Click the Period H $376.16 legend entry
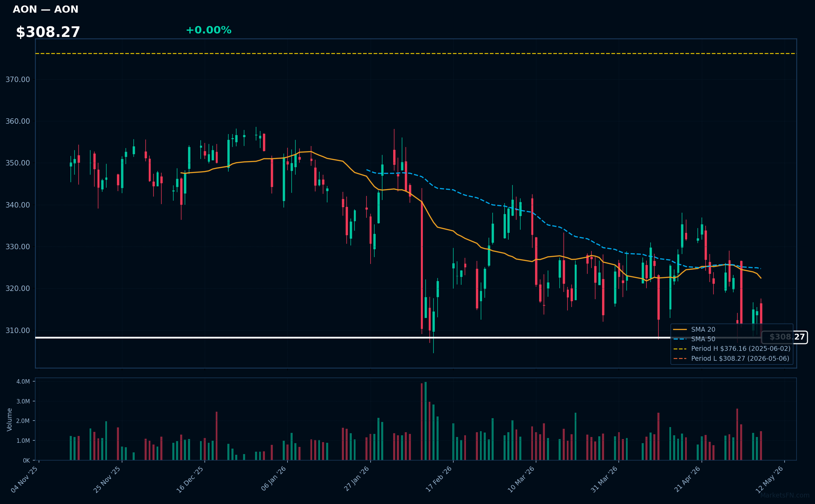Image resolution: width=815 pixels, height=504 pixels. click(732, 348)
